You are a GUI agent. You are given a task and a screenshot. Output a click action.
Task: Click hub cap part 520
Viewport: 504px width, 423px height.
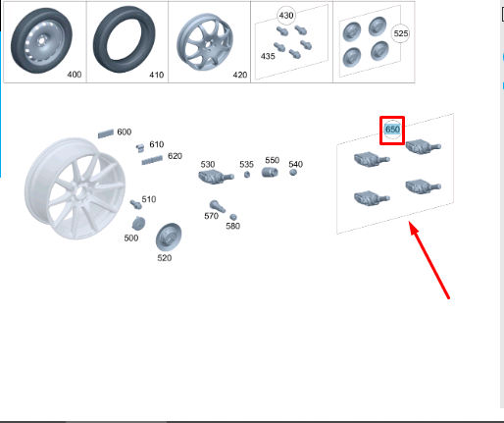pyautogui.click(x=169, y=237)
